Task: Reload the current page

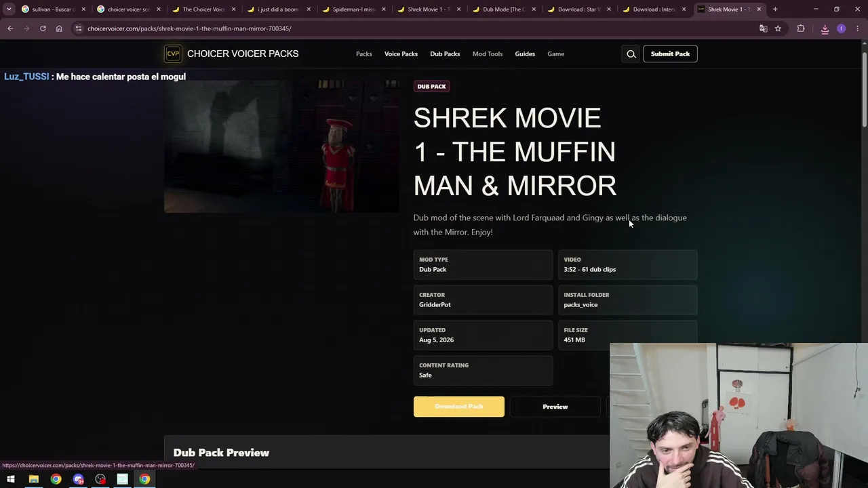Action: [x=43, y=28]
